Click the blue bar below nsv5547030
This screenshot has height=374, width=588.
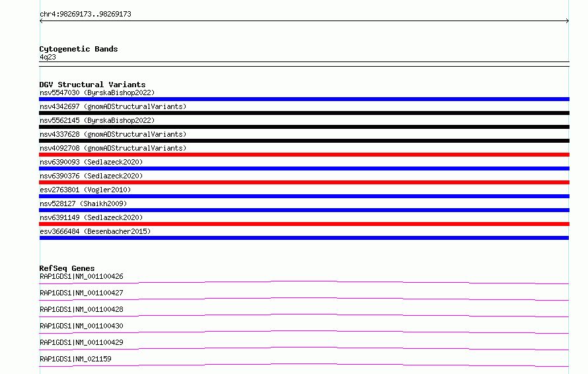click(x=304, y=99)
